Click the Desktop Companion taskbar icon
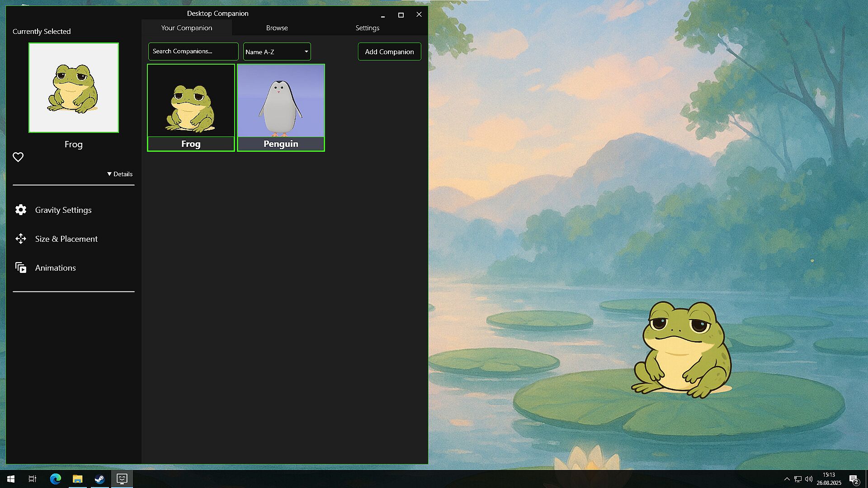Image resolution: width=868 pixels, height=488 pixels. [x=122, y=479]
